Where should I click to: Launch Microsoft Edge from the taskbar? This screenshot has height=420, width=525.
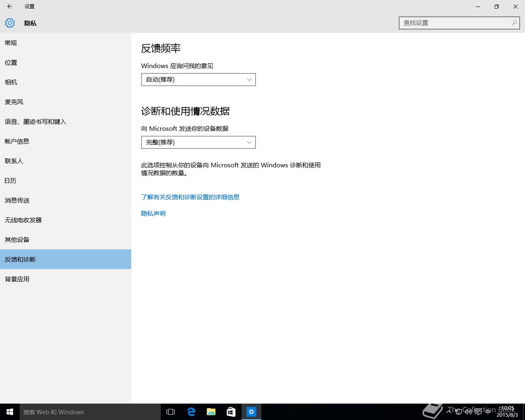pos(191,412)
